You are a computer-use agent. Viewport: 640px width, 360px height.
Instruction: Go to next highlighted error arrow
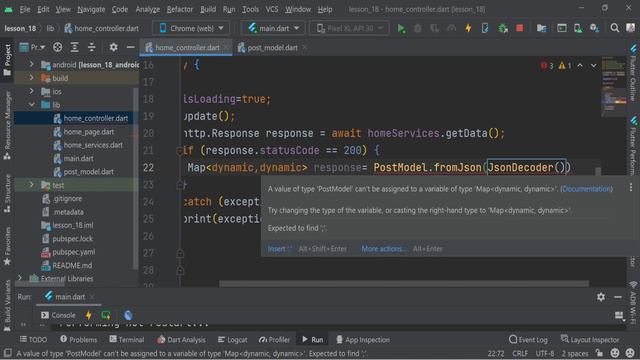(593, 65)
